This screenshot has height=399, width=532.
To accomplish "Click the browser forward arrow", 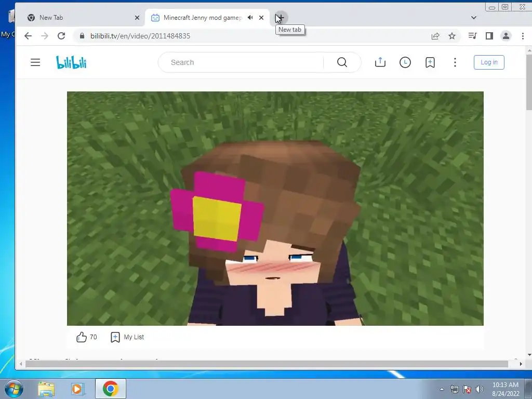I will click(x=45, y=36).
